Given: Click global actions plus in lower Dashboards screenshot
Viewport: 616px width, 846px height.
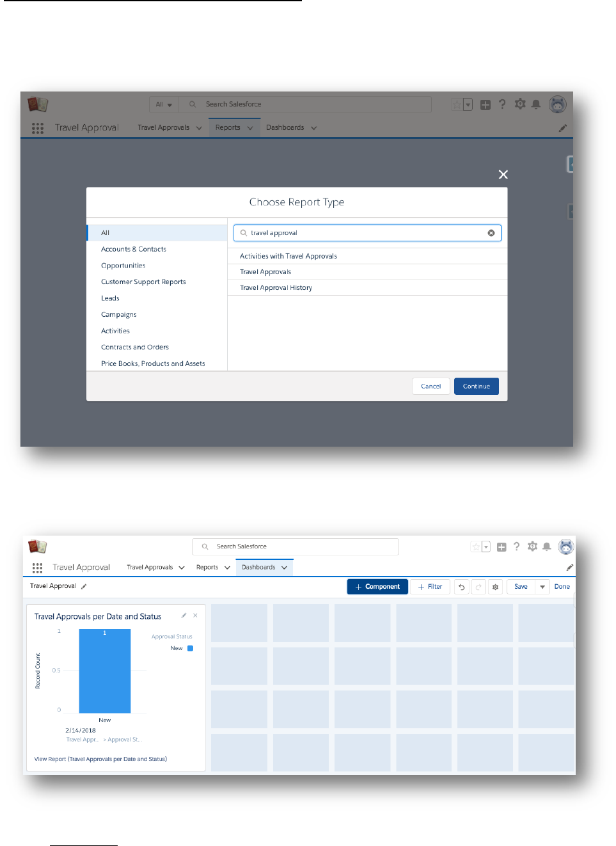Looking at the screenshot, I should pos(501,547).
